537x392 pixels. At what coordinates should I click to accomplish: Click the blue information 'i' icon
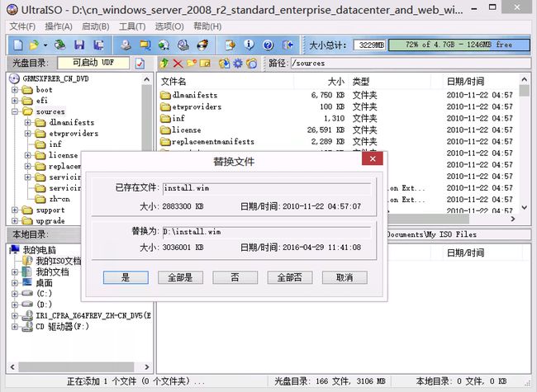(249, 45)
